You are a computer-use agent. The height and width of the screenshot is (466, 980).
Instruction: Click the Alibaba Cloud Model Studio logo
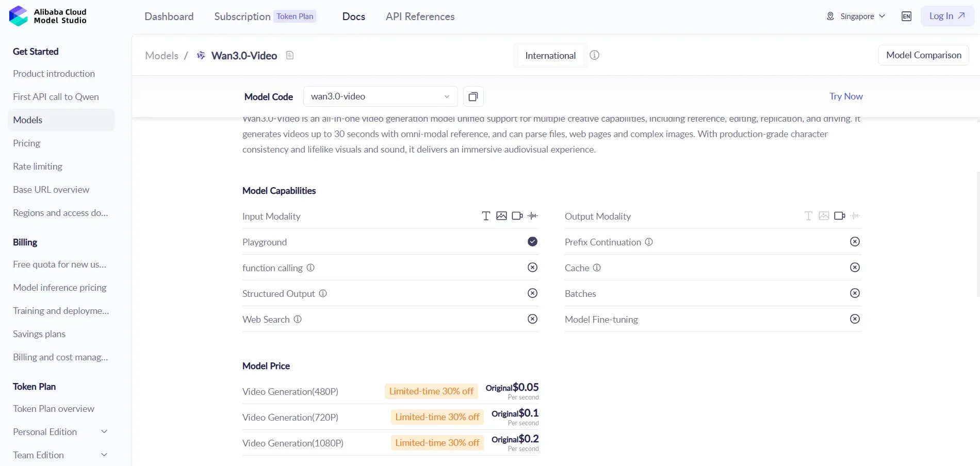48,16
